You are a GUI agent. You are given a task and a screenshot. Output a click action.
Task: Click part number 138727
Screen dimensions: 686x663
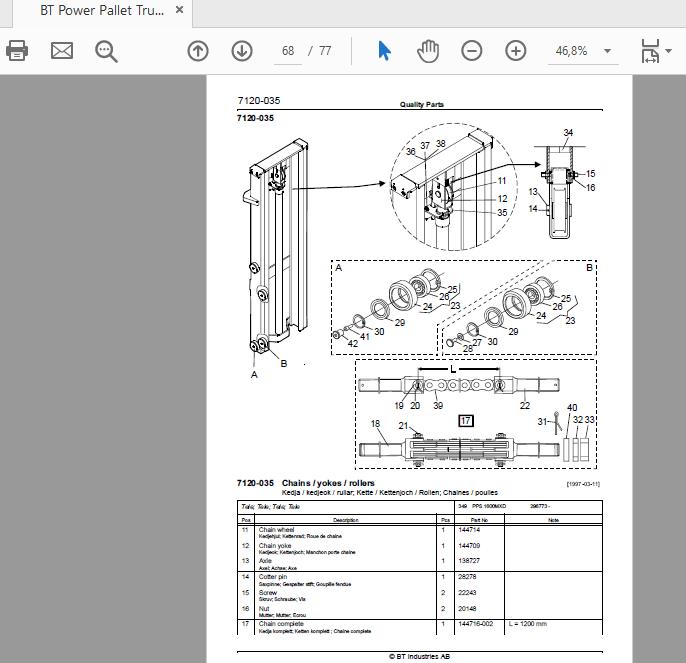click(469, 561)
